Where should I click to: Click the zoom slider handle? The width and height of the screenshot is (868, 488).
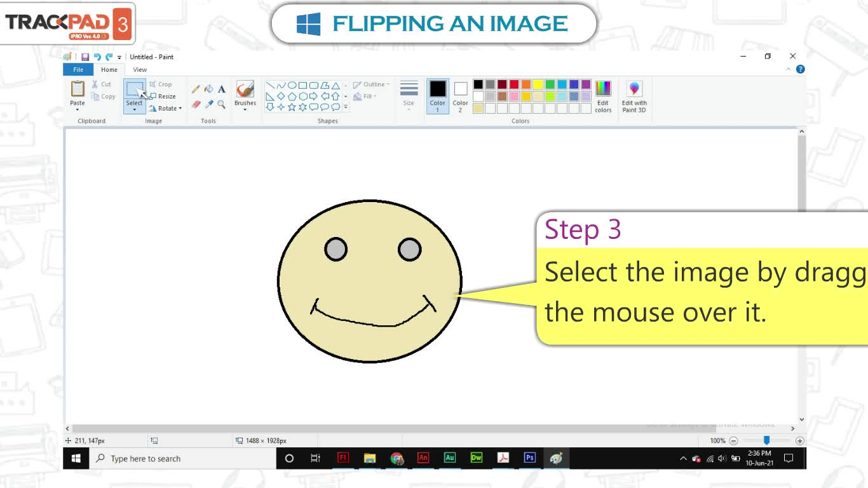coord(766,440)
